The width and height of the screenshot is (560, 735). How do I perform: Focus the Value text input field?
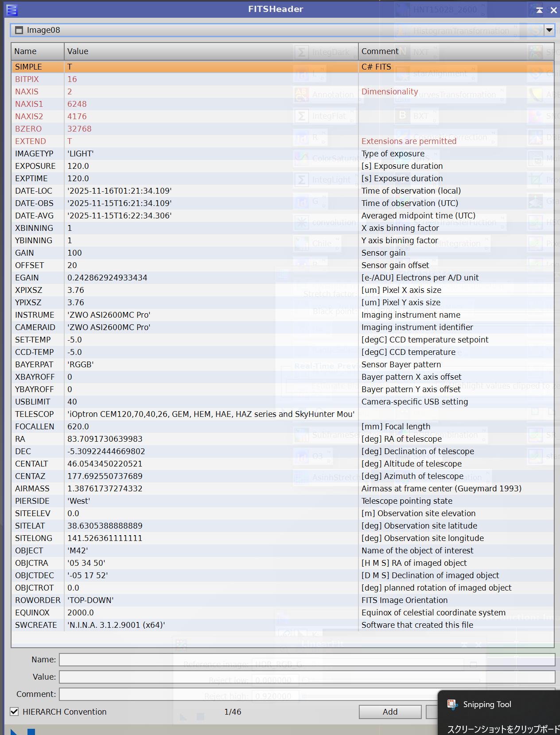coord(307,677)
